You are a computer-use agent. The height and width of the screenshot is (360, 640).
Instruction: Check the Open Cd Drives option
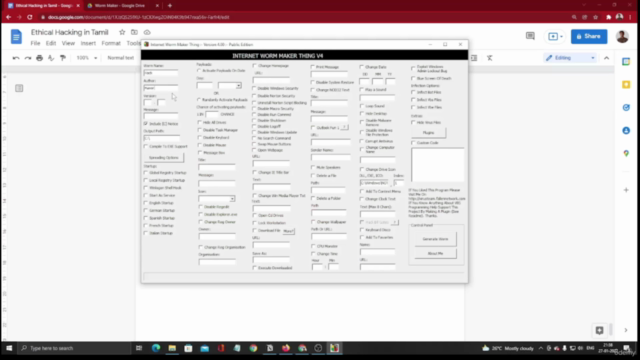(255, 216)
